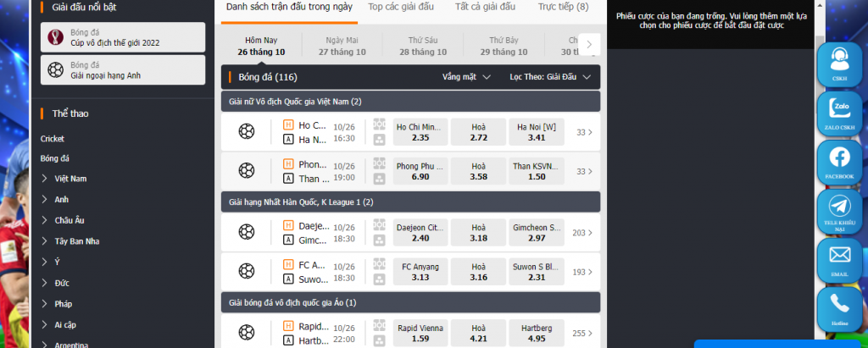Switch to Trực tiếp (8) tab

[x=563, y=7]
